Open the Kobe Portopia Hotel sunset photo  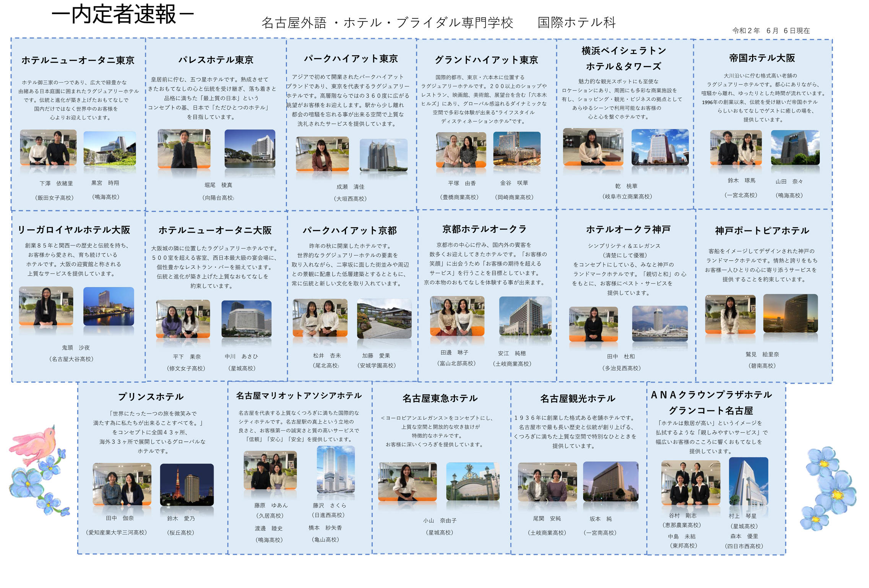tap(790, 313)
